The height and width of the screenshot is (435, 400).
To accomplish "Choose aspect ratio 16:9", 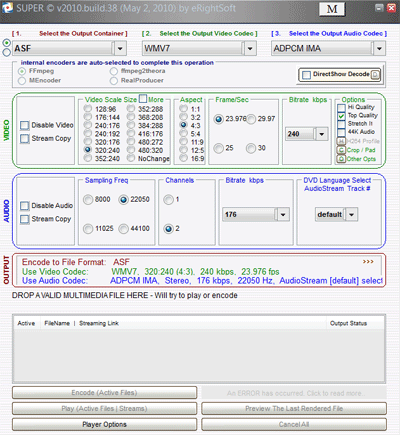I will click(183, 158).
